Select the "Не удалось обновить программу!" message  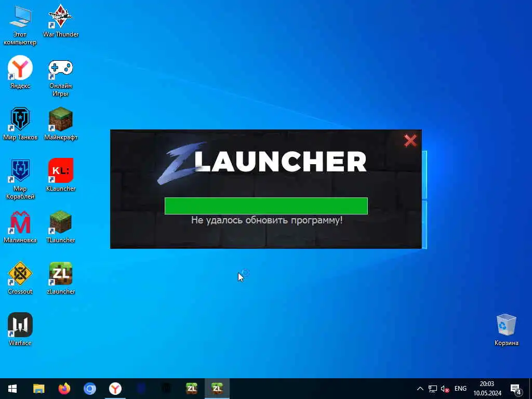pos(267,220)
